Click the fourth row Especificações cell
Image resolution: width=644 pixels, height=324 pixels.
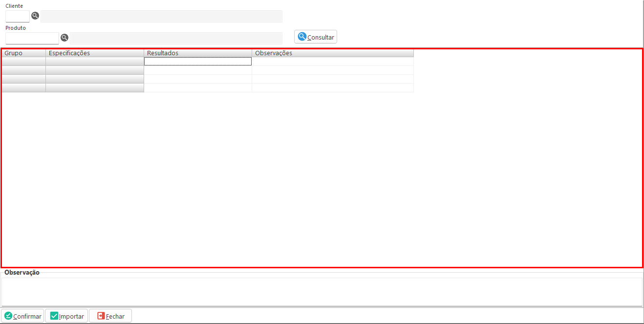point(95,88)
